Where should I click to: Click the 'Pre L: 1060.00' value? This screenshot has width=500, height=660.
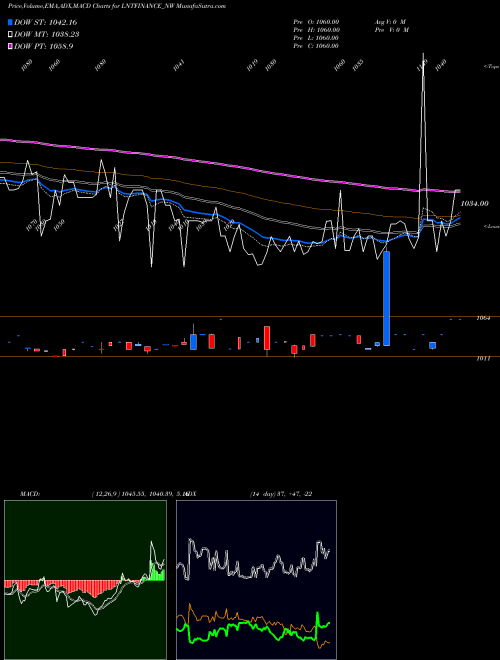coord(316,38)
